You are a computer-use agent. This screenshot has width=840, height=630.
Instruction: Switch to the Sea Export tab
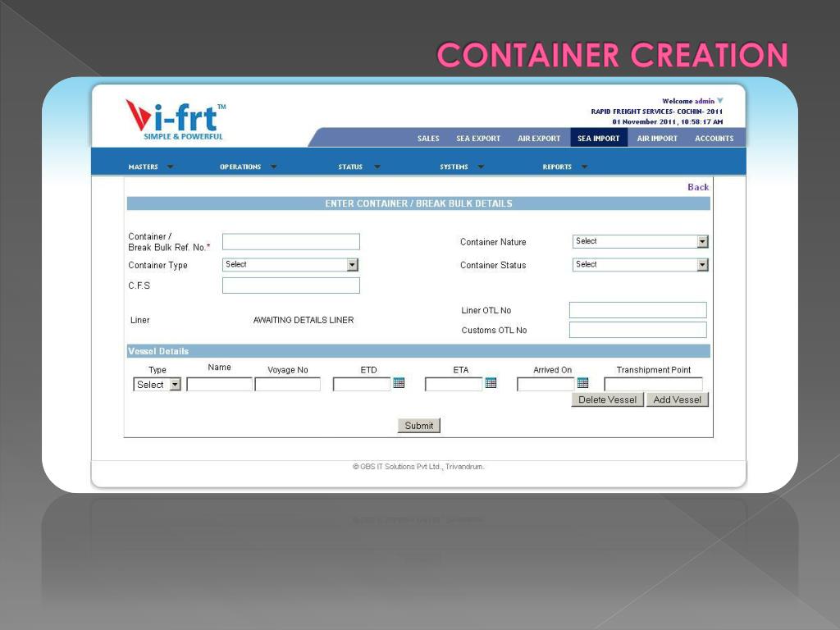pyautogui.click(x=478, y=138)
